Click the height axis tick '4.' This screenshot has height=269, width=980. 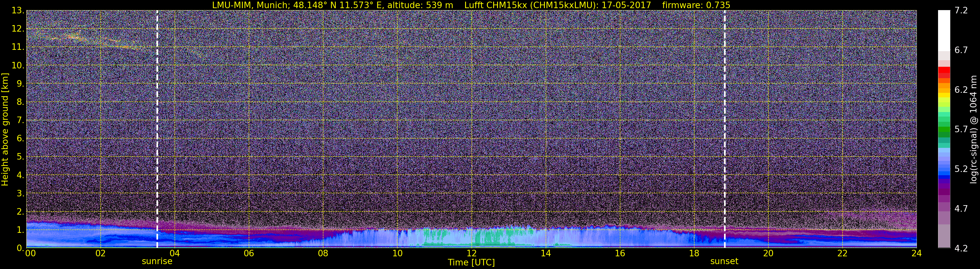(20, 175)
